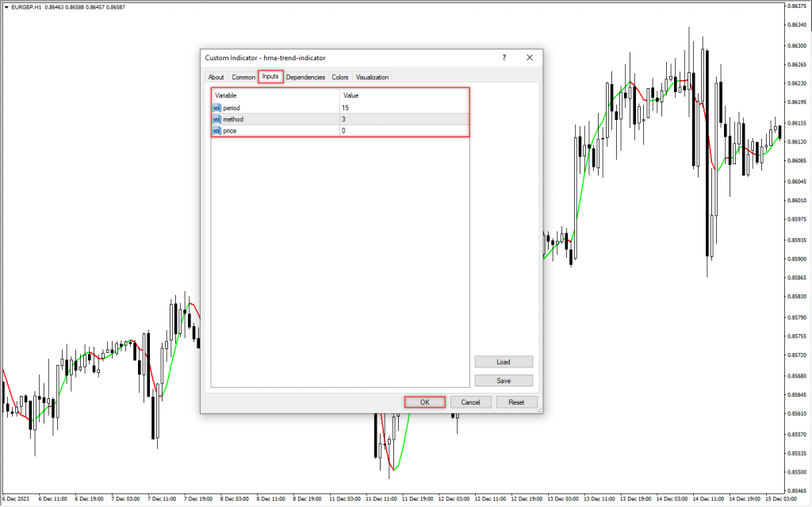Screen dimensions: 812x507
Task: Click the help question mark icon
Action: (x=504, y=58)
